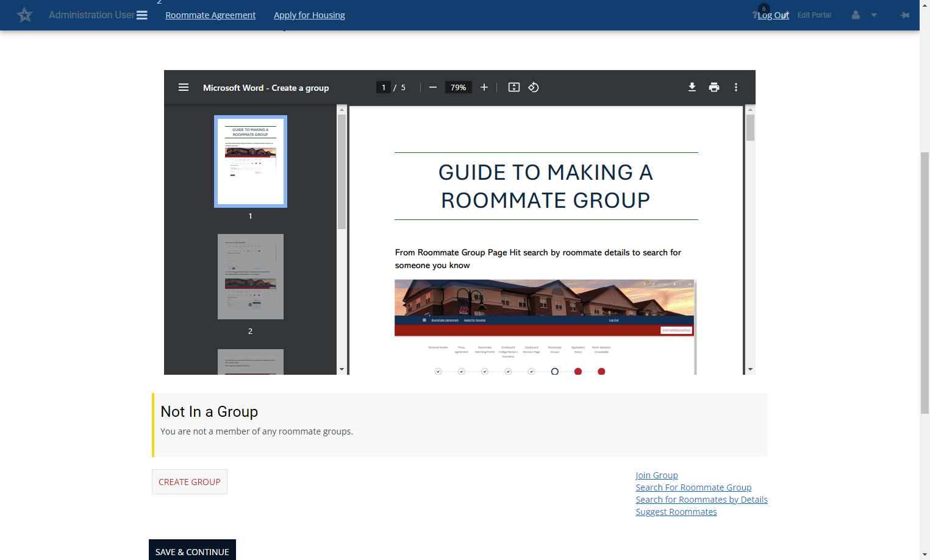Open Search for Roommates by Details link
The width and height of the screenshot is (930, 560).
(x=701, y=500)
